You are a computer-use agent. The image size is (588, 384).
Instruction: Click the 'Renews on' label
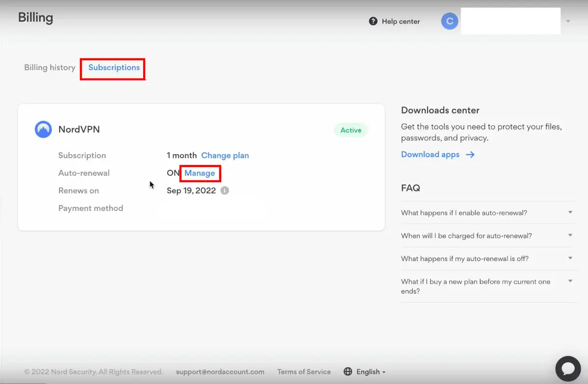point(78,191)
